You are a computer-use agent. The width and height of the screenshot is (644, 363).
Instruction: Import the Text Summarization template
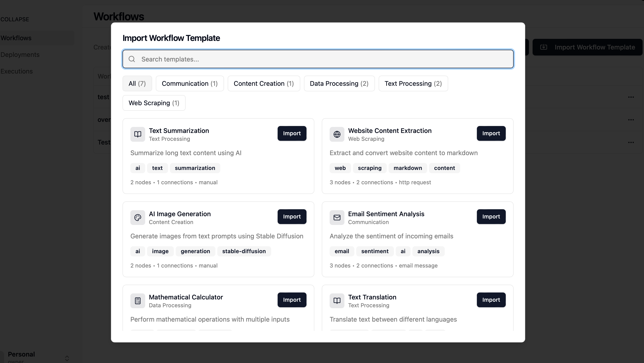[x=292, y=133]
